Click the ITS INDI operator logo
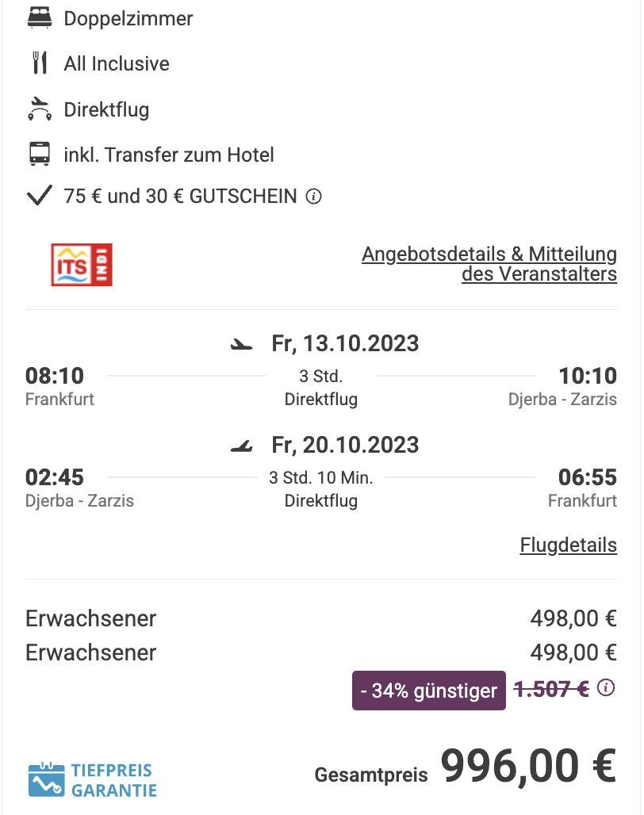Image resolution: width=644 pixels, height=815 pixels. [82, 265]
